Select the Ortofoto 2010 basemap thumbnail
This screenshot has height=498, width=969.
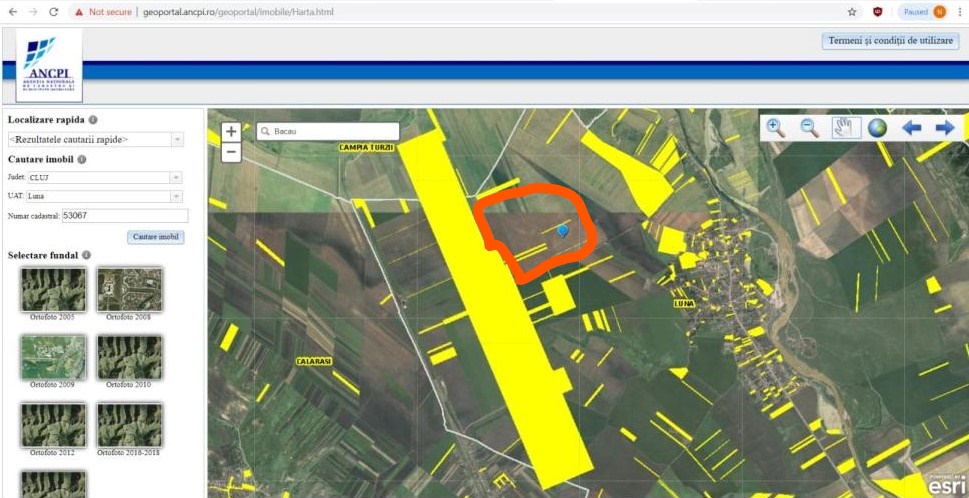point(129,357)
